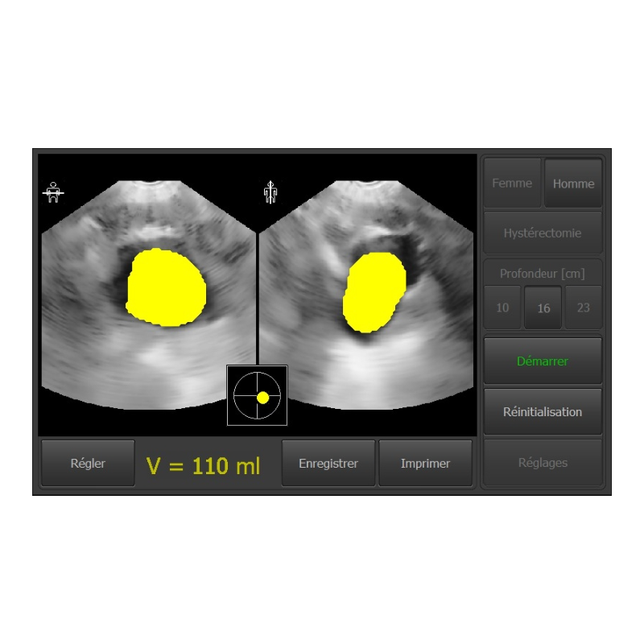This screenshot has width=644, height=644.
Task: Click the yellow bladder region in left scan
Action: (x=166, y=287)
